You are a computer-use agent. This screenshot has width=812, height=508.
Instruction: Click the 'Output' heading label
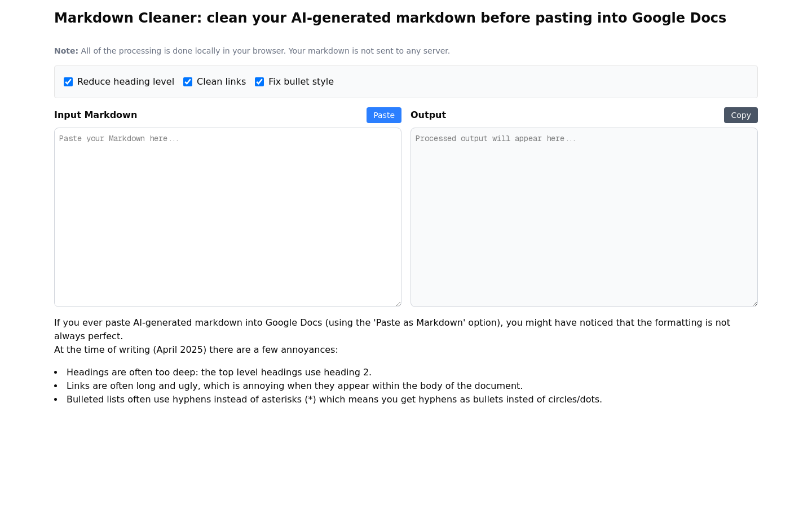[x=428, y=115]
